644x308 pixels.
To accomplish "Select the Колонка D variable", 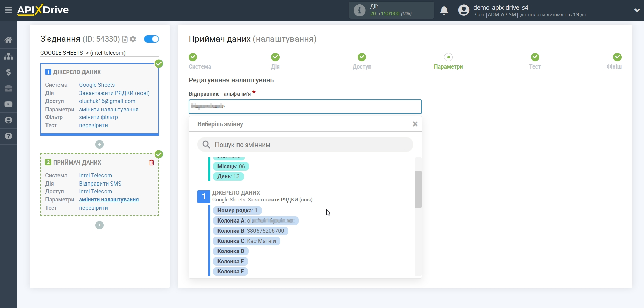I will point(231,251).
